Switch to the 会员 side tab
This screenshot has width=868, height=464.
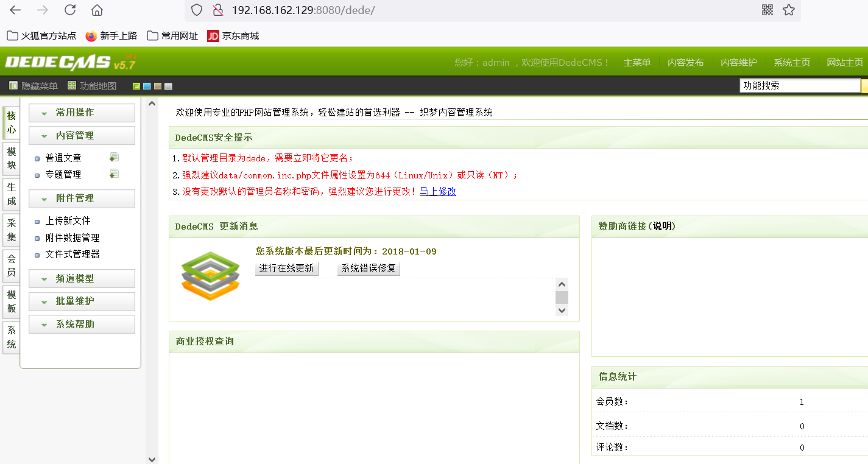click(12, 266)
